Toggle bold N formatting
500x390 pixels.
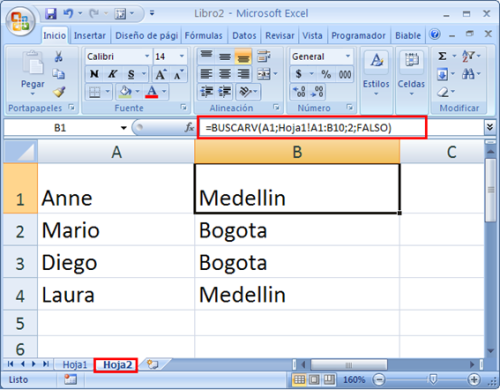[x=94, y=74]
